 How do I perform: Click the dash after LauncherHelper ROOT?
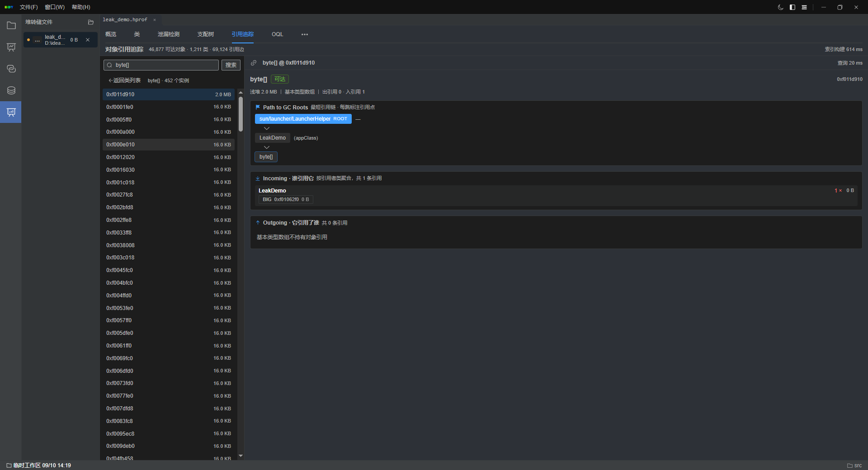[x=358, y=119]
